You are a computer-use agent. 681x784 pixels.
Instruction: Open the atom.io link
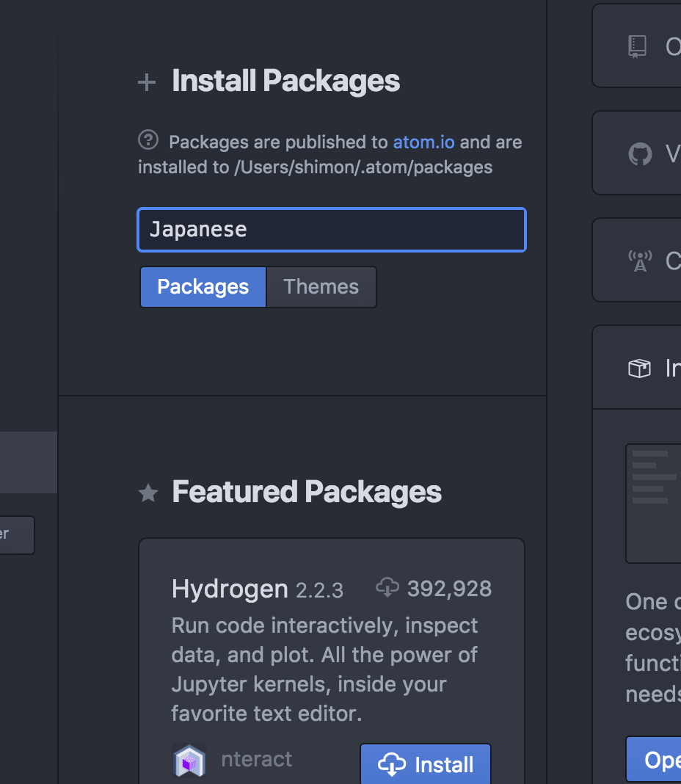pyautogui.click(x=423, y=142)
